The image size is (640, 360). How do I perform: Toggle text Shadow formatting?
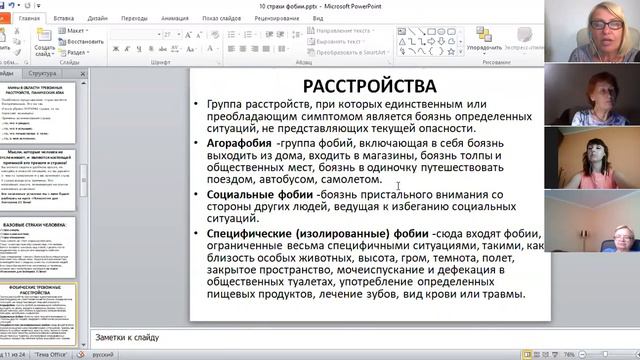pos(151,49)
